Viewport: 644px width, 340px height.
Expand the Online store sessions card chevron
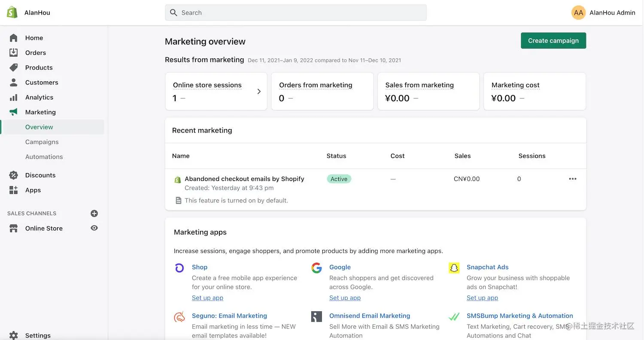pos(259,91)
